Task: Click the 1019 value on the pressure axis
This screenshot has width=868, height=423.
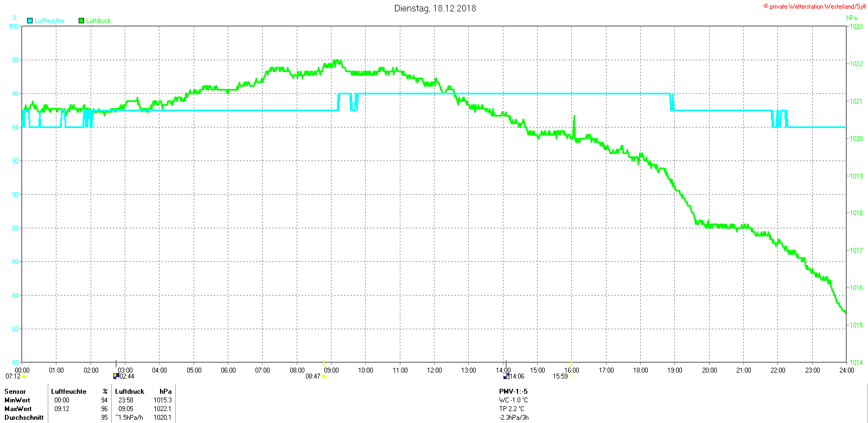Action: 856,176
